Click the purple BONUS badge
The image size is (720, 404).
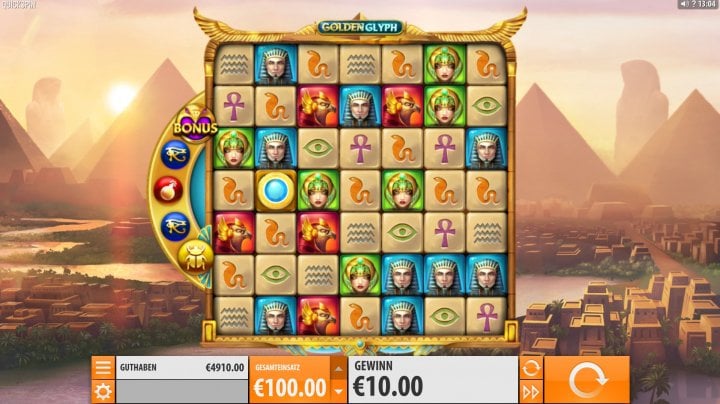point(195,125)
